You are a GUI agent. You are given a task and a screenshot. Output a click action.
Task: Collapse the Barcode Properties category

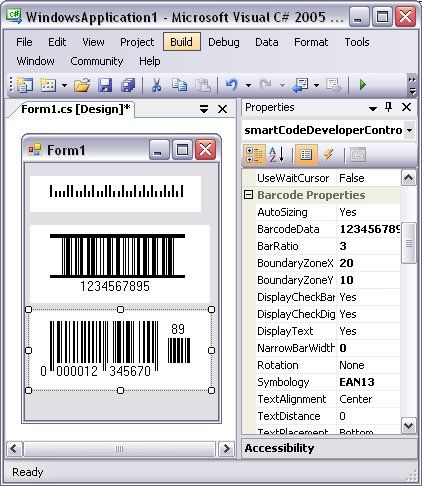pos(248,195)
